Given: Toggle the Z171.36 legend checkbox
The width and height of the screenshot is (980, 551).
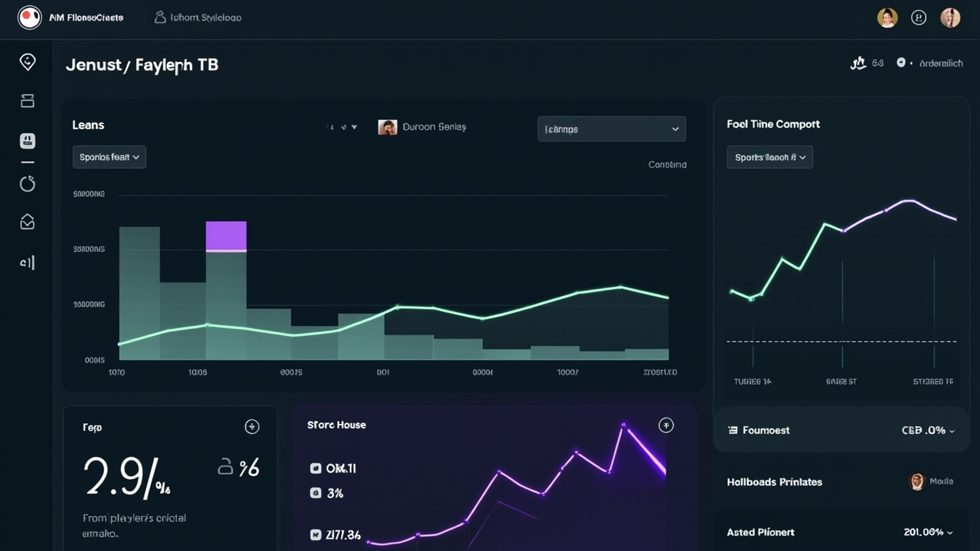Looking at the screenshot, I should click(315, 535).
